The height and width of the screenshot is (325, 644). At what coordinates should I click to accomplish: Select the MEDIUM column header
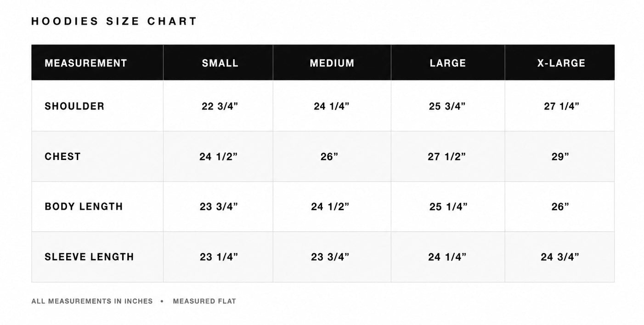pyautogui.click(x=332, y=63)
